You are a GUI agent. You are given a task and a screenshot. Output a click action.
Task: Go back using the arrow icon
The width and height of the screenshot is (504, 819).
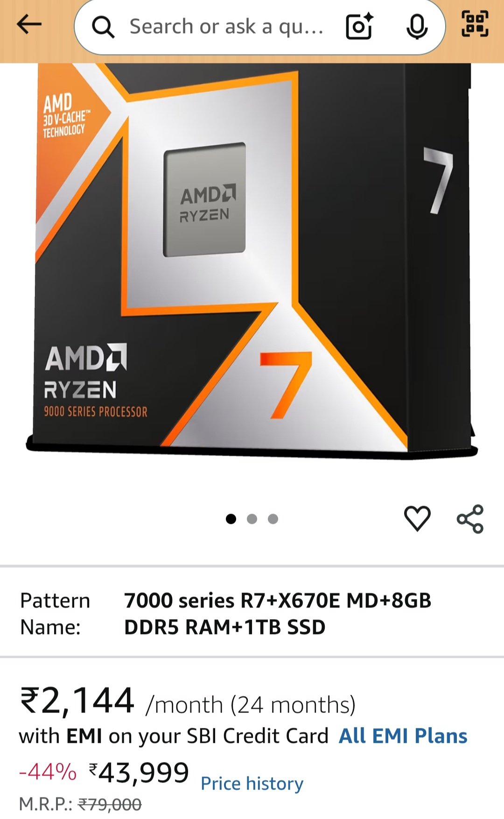pyautogui.click(x=29, y=24)
